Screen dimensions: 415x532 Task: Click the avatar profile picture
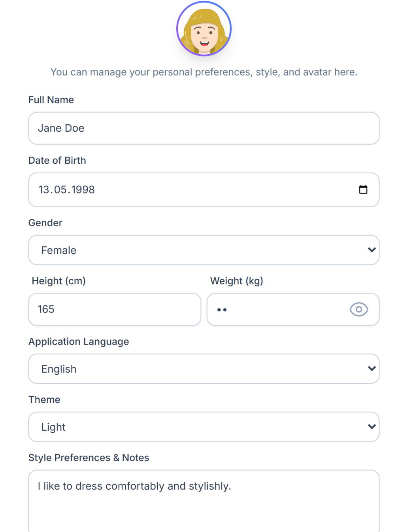(204, 28)
